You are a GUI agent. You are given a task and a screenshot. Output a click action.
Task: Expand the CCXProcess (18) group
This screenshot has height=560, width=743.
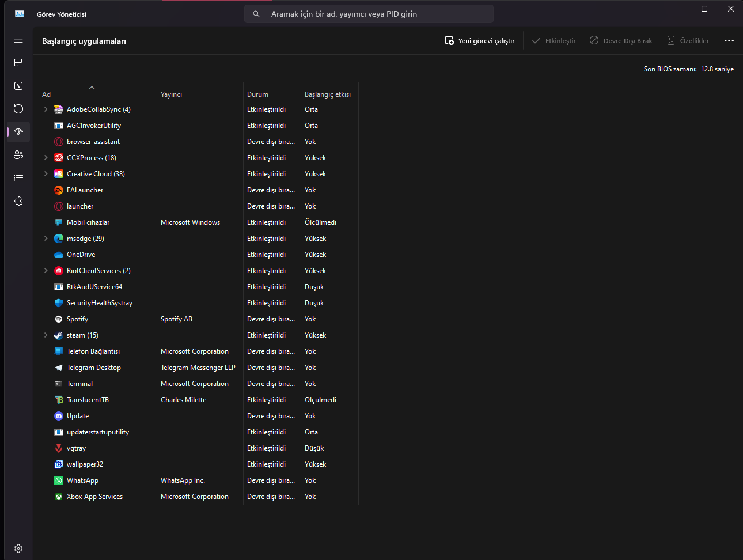tap(46, 158)
